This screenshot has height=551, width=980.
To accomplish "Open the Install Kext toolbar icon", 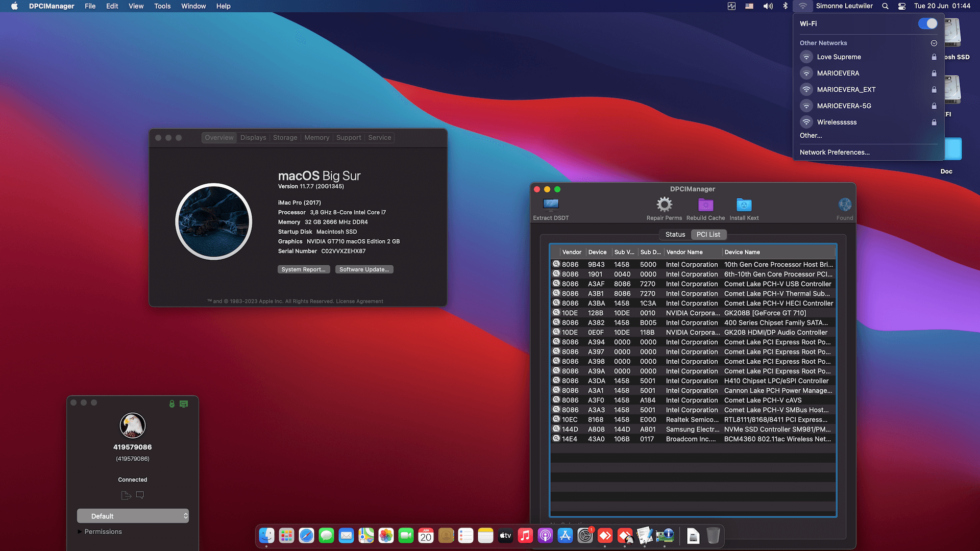I will tap(744, 205).
